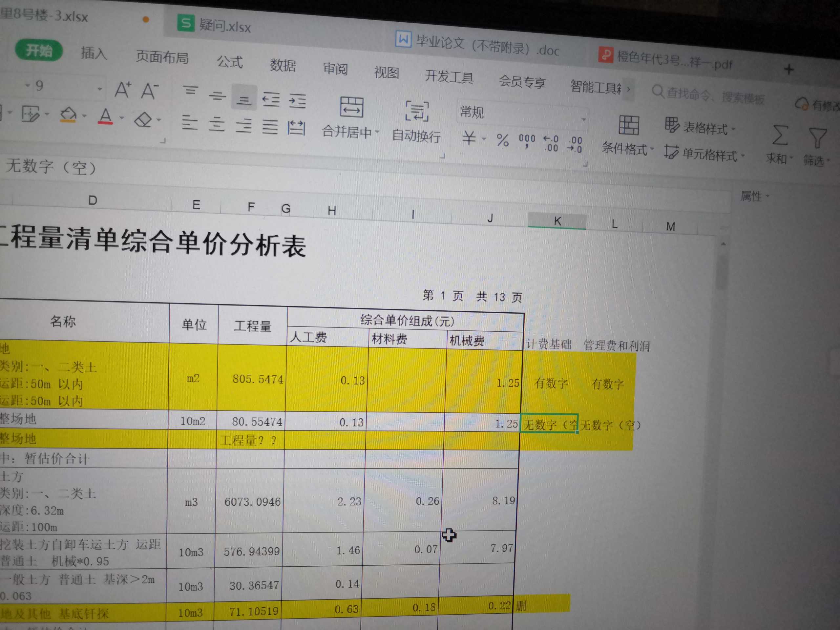Click the increase indent icon
The height and width of the screenshot is (630, 840).
(297, 101)
